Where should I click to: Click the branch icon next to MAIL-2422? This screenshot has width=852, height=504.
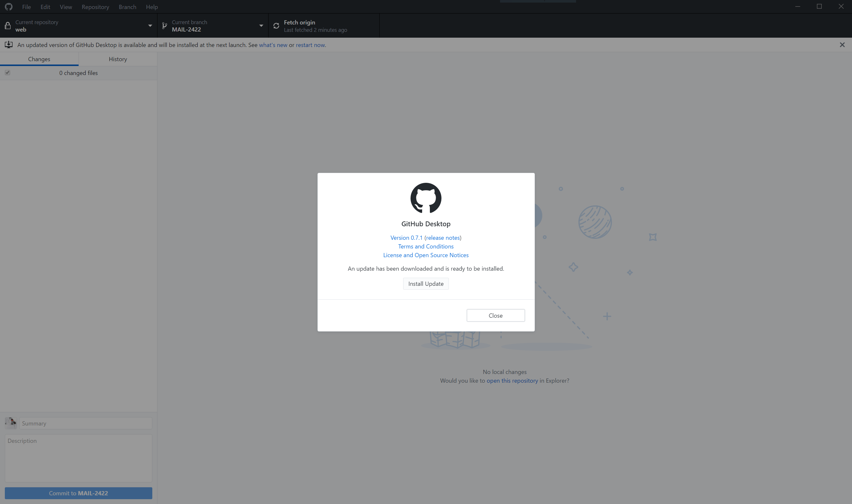tap(165, 25)
